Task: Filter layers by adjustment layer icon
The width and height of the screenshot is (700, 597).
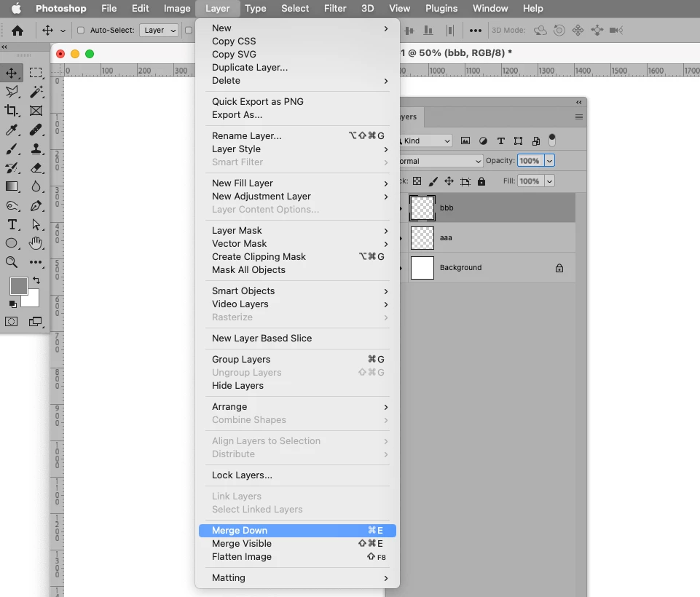Action: 483,141
